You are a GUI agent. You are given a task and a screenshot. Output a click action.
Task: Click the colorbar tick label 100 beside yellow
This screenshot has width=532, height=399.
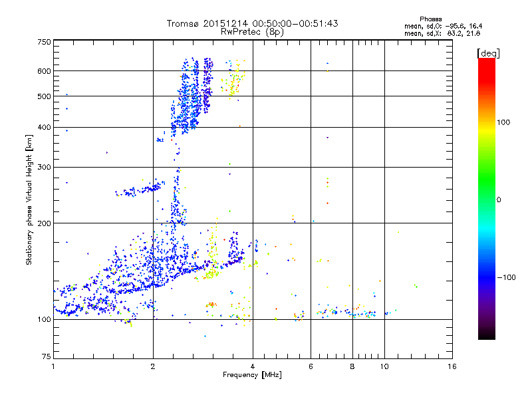(503, 122)
